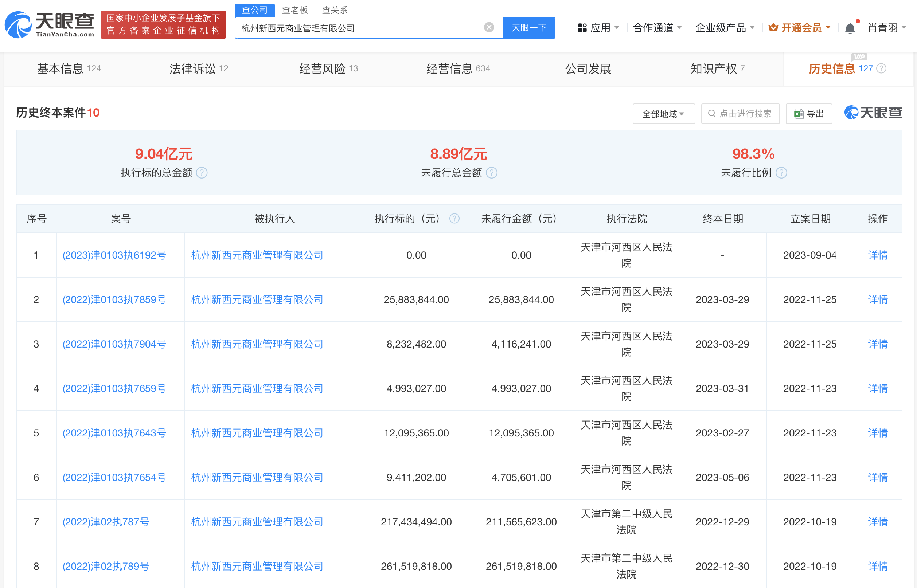Viewport: 917px width, 588px height.
Task: Click company link in row 1
Action: [257, 255]
